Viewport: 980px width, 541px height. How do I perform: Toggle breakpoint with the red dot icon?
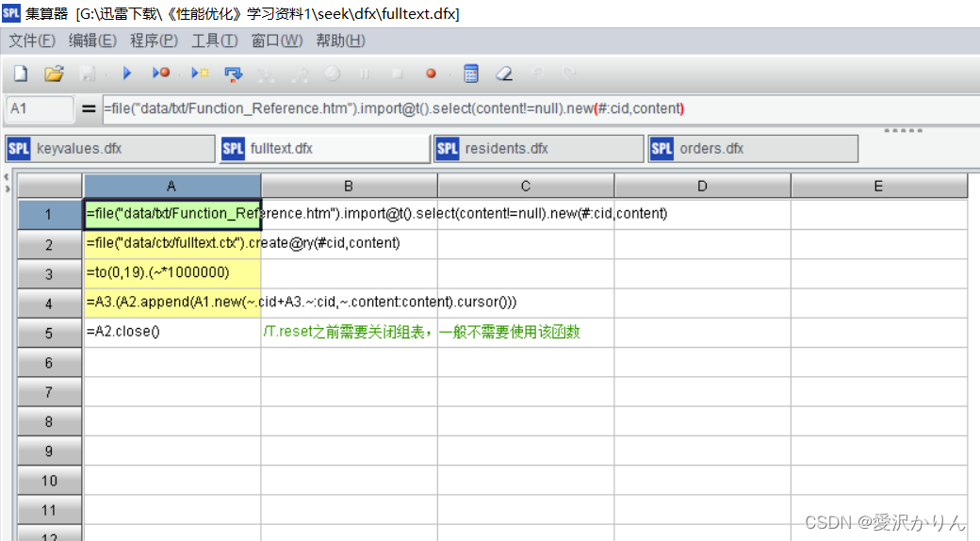(x=431, y=74)
